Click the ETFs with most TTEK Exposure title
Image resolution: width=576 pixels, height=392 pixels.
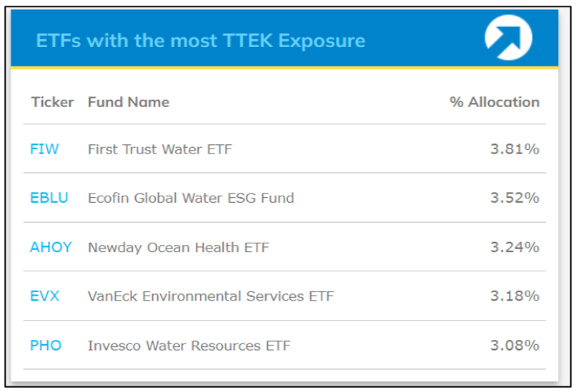pos(201,41)
